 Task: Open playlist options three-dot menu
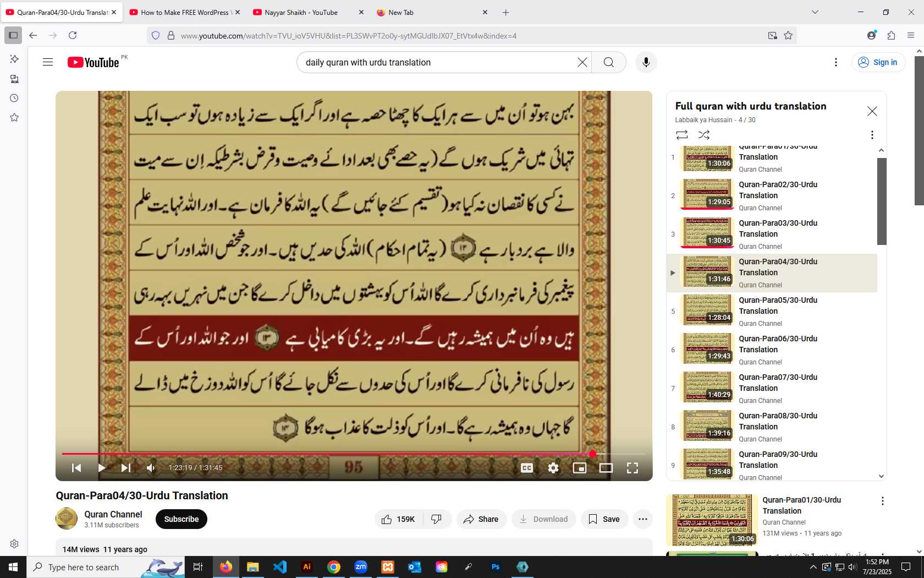[872, 135]
